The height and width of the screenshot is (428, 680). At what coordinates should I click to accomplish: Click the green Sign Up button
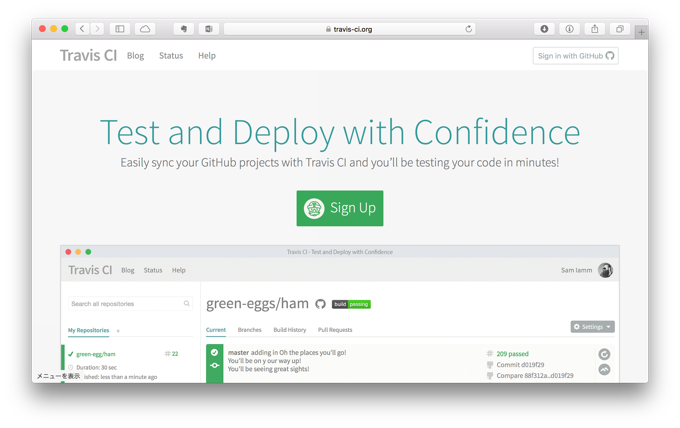click(x=340, y=208)
